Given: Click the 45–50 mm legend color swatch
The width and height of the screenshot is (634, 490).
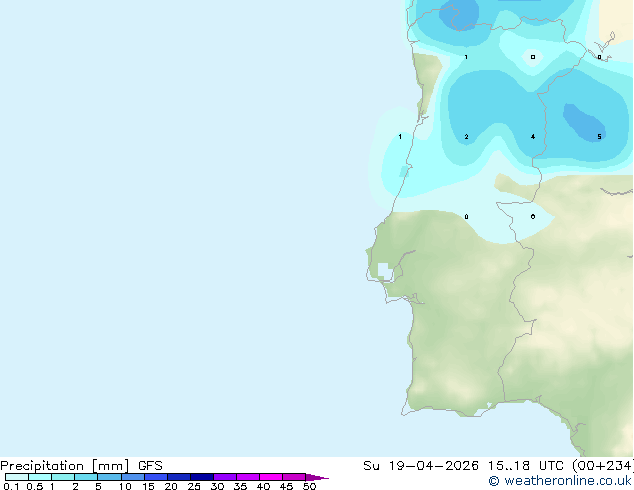Looking at the screenshot, I should [x=294, y=477].
